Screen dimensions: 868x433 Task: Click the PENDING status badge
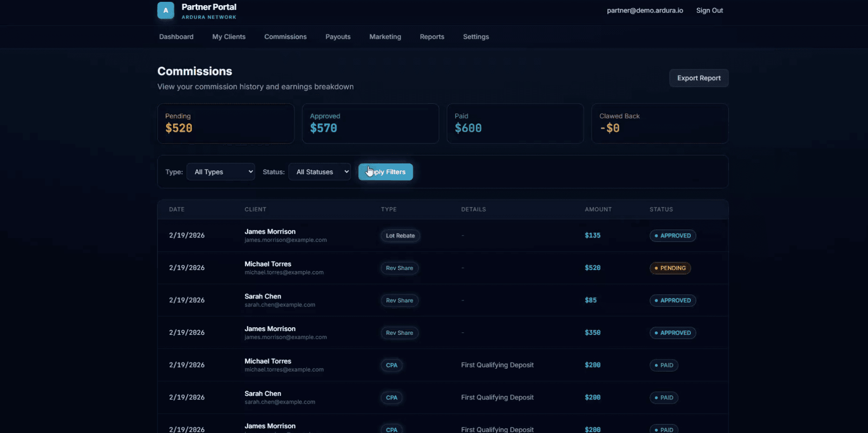click(x=670, y=268)
